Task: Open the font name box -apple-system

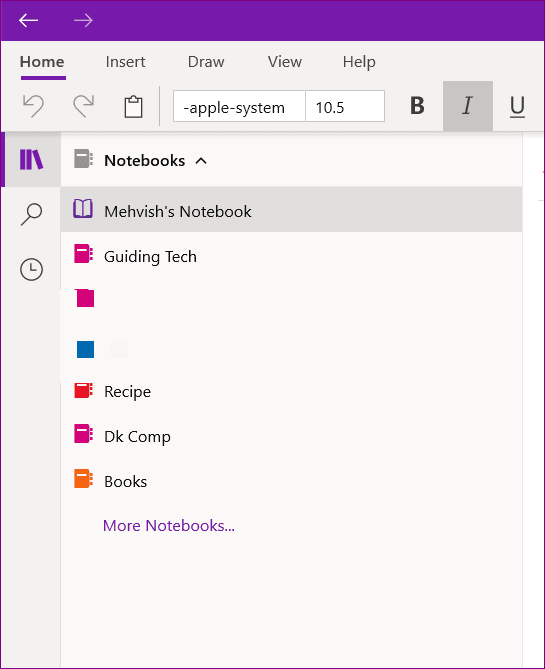Action: (x=239, y=106)
